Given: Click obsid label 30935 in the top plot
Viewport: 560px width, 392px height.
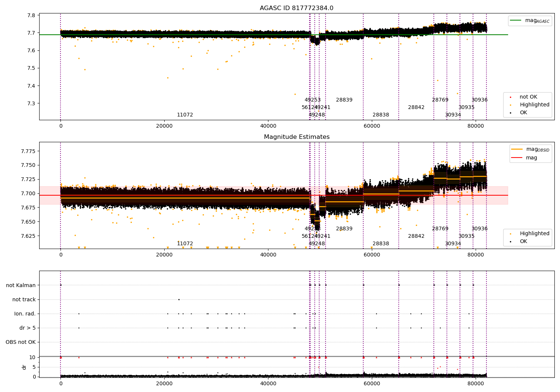Looking at the screenshot, I should coord(466,108).
